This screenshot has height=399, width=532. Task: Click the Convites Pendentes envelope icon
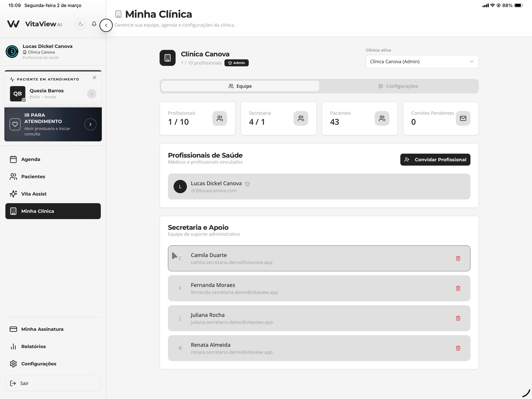click(x=463, y=118)
